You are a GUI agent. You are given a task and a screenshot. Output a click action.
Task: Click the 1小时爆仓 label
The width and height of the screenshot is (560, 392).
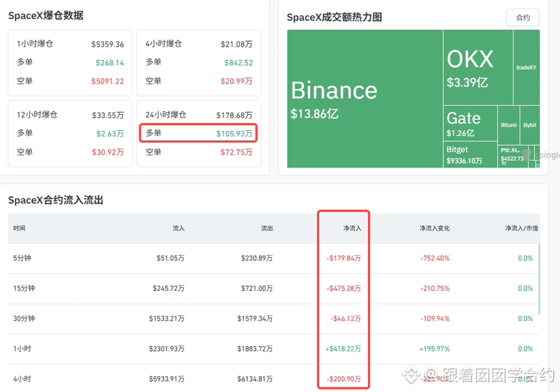coord(35,44)
